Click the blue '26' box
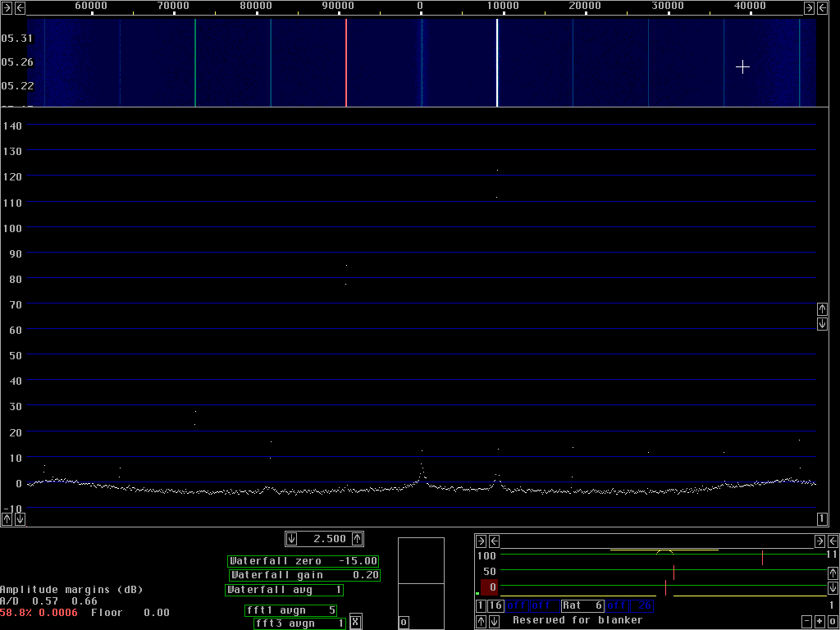This screenshot has height=630, width=840. tap(641, 606)
